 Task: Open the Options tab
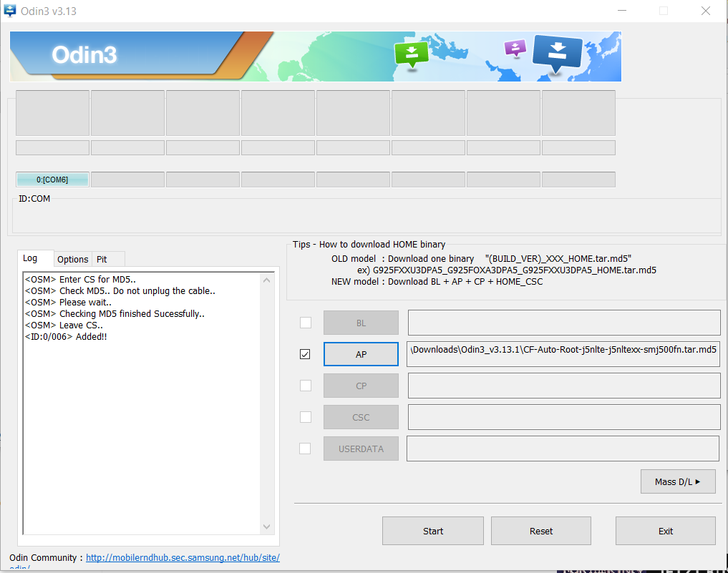[73, 259]
